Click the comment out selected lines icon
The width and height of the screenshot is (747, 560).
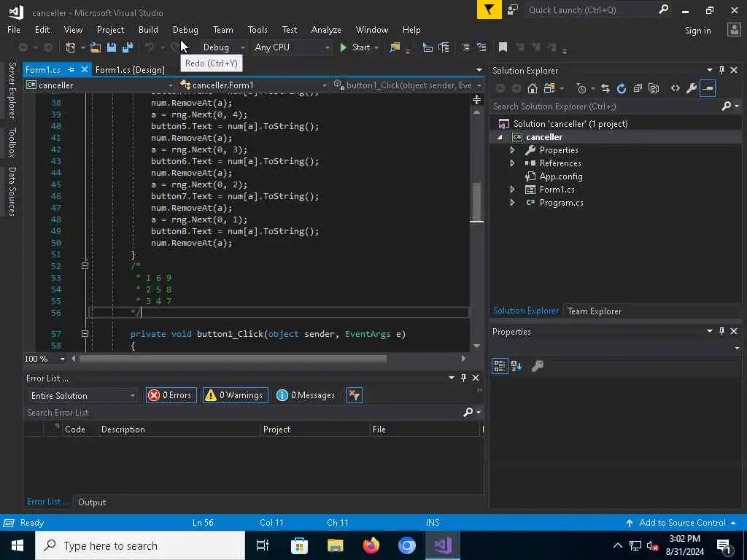click(x=465, y=47)
